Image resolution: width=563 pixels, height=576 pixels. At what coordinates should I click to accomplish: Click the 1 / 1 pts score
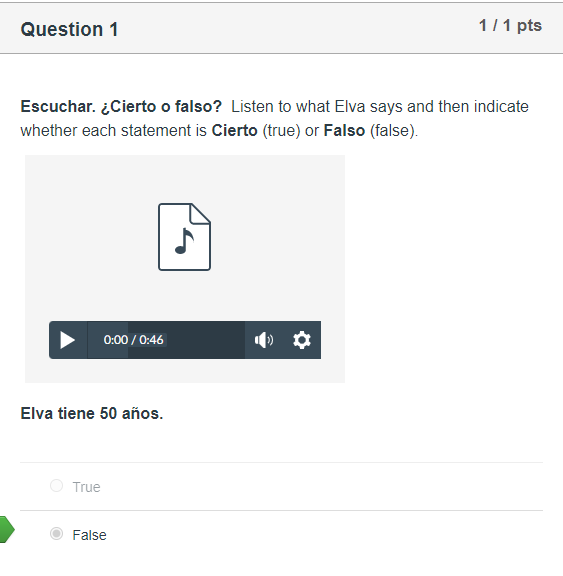[x=510, y=26]
